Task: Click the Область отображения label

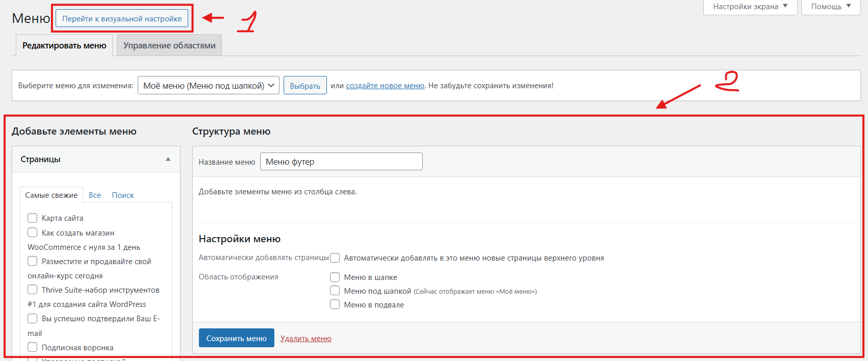Action: pos(238,277)
